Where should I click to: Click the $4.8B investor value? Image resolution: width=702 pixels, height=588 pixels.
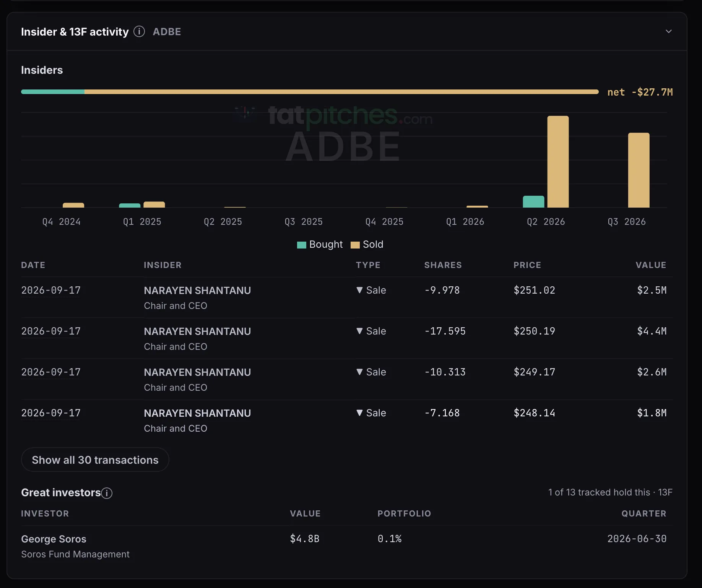tap(304, 539)
